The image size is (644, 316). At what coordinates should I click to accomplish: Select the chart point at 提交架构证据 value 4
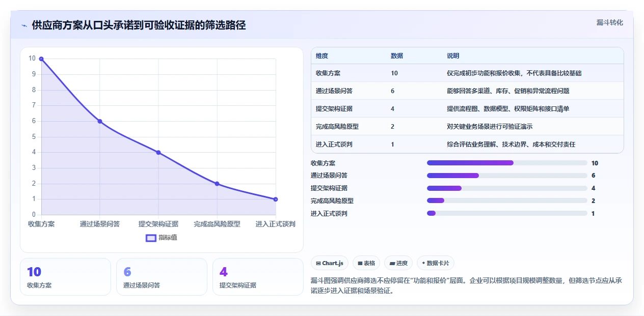click(x=158, y=153)
